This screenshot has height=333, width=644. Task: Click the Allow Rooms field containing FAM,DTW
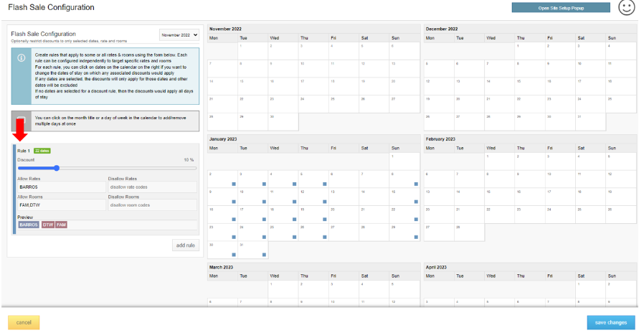coord(62,205)
